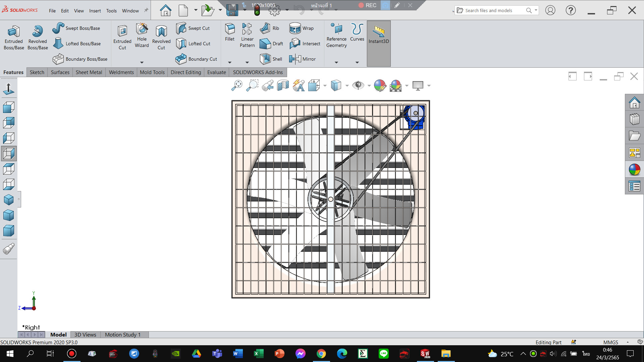Open the Linear Pattern dropdown arrow
The width and height of the screenshot is (644, 362).
pyautogui.click(x=247, y=62)
